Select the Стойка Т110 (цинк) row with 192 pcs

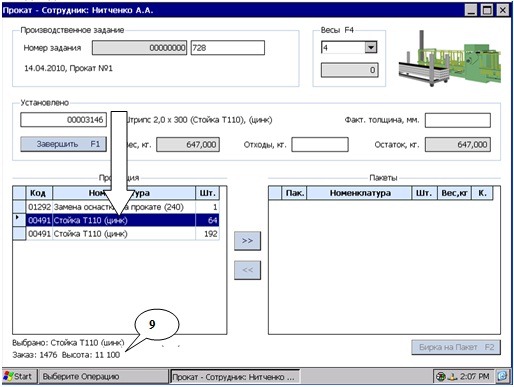(116, 234)
